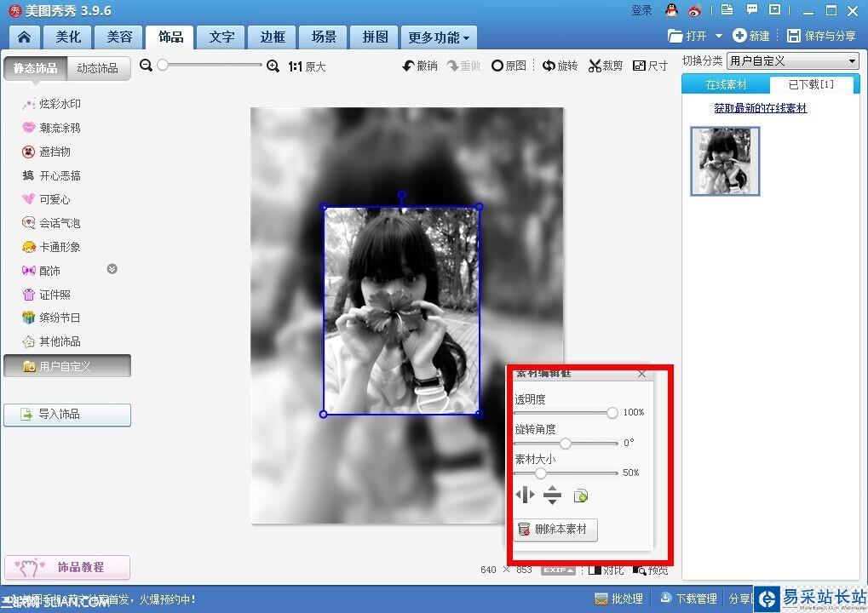
Task: Open the 场景 tab
Action: point(324,37)
